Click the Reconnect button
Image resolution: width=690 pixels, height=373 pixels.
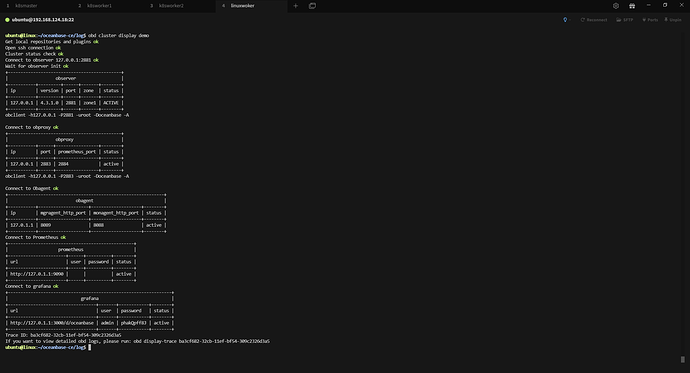click(594, 20)
